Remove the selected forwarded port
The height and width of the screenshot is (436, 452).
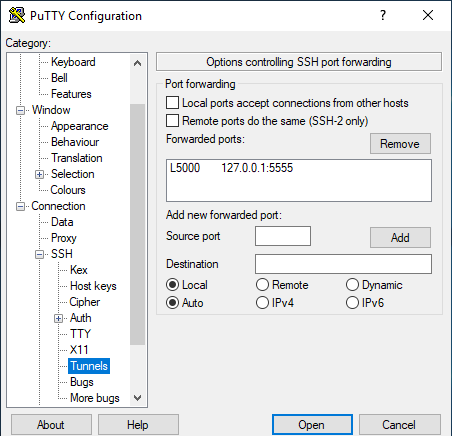pyautogui.click(x=400, y=144)
